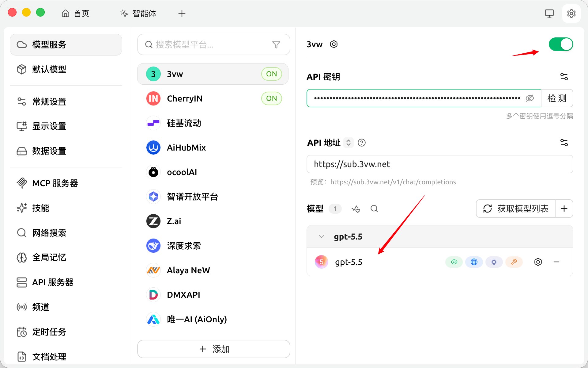The height and width of the screenshot is (368, 588).
Task: Switch to the 首页 tab
Action: click(75, 13)
